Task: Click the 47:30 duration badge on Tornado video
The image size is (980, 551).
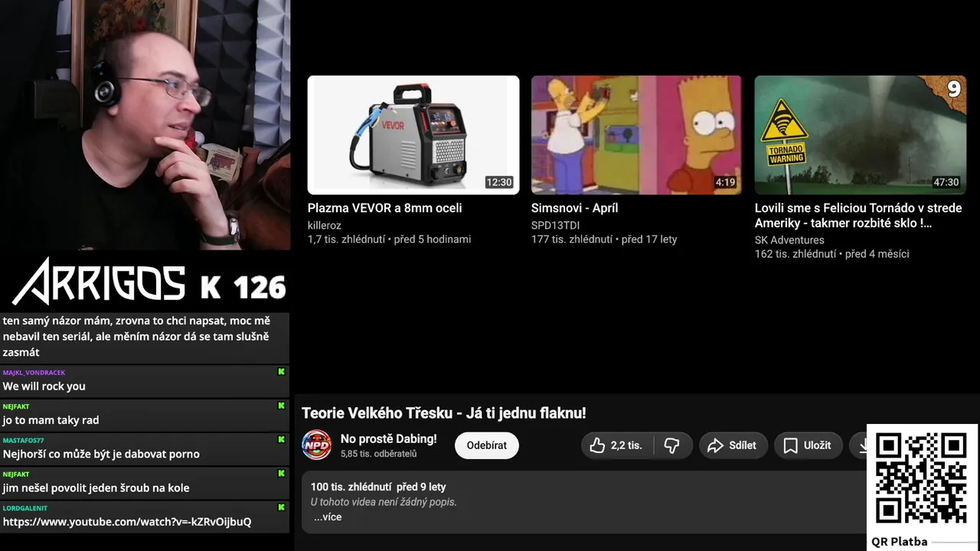Action: 946,182
